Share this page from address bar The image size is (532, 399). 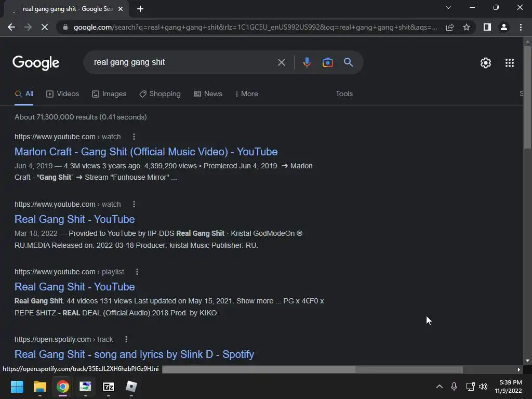(450, 27)
